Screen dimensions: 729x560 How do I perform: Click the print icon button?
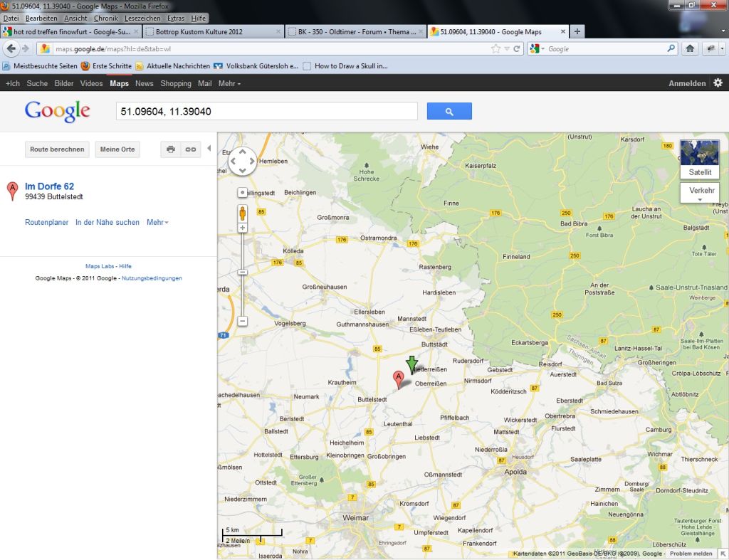(x=170, y=149)
